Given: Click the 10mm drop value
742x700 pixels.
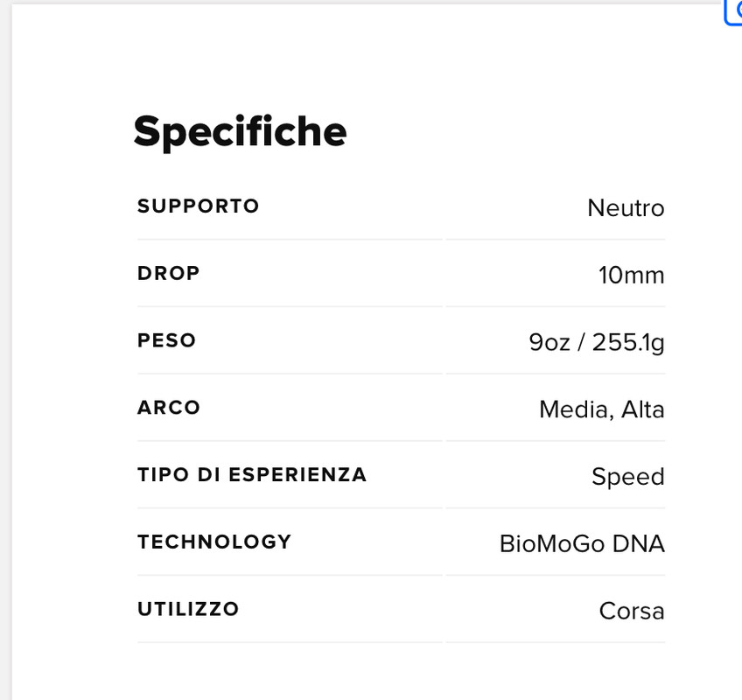Looking at the screenshot, I should pos(631,276).
